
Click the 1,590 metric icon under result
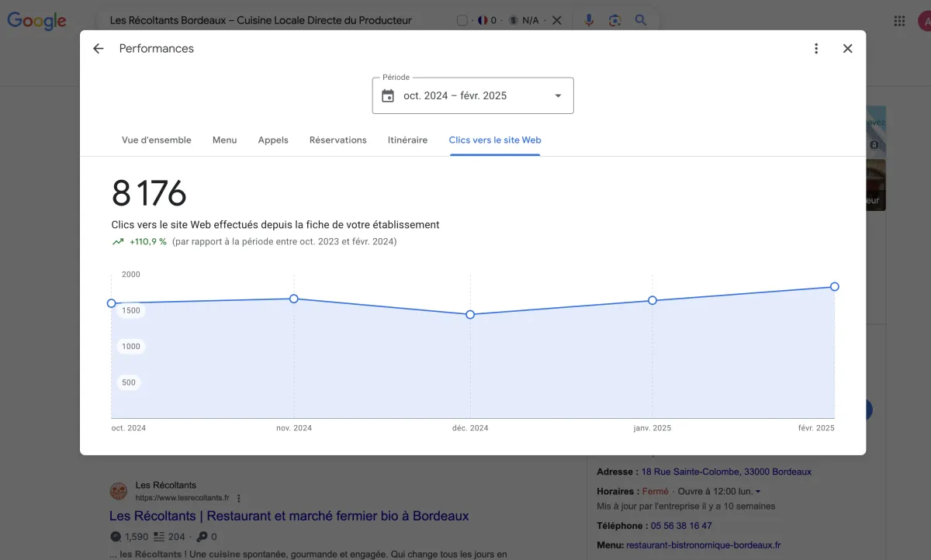[x=116, y=537]
